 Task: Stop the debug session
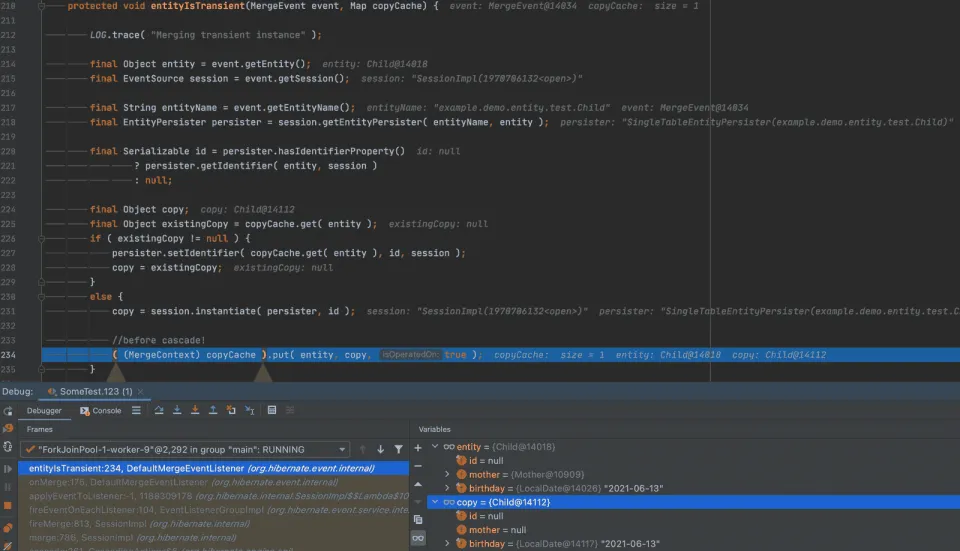point(8,506)
